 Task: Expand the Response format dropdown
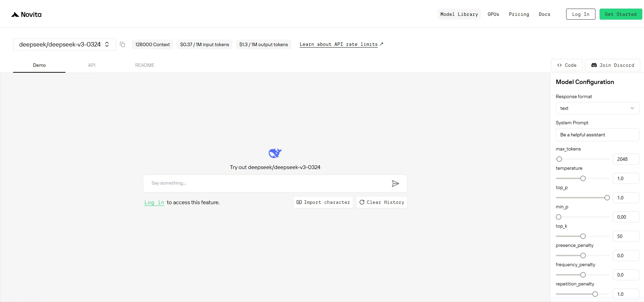[598, 108]
